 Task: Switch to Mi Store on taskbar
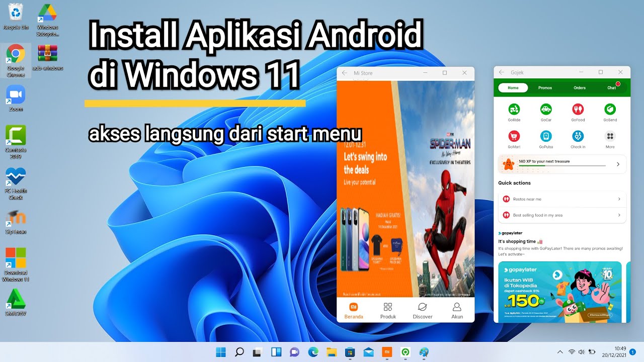[x=386, y=352]
